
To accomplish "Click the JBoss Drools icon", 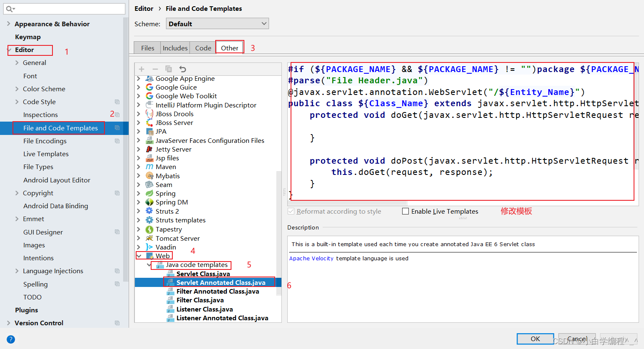I will pyautogui.click(x=149, y=114).
